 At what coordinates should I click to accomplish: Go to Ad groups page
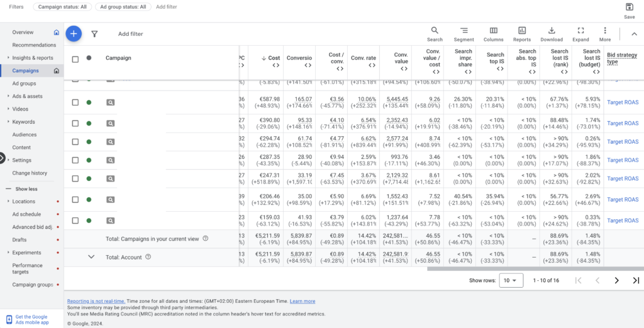(x=25, y=84)
